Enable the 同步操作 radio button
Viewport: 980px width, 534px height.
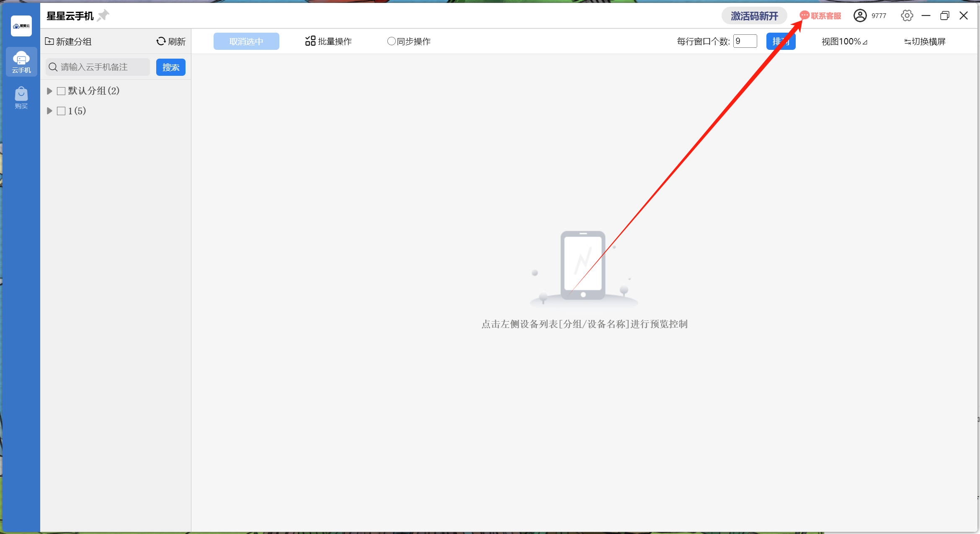[x=391, y=41]
